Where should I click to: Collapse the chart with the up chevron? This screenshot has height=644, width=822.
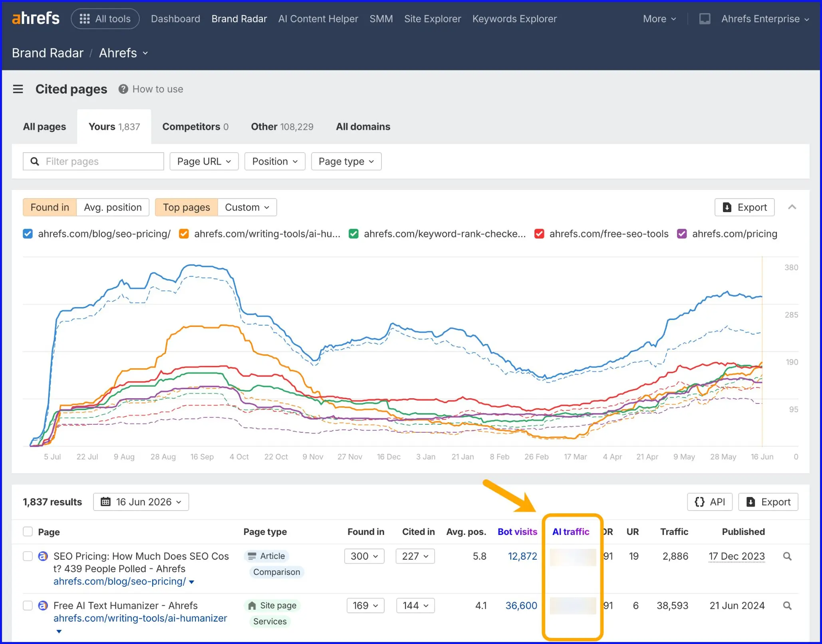point(792,207)
